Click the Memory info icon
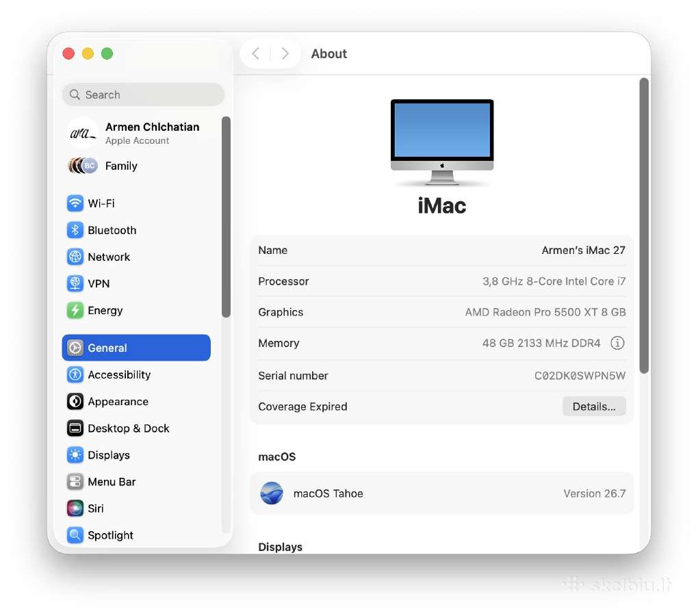This screenshot has width=698, height=616. [617, 343]
